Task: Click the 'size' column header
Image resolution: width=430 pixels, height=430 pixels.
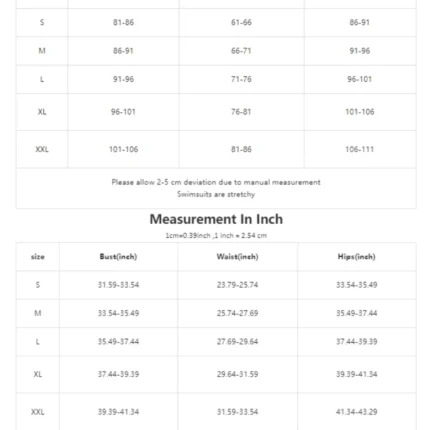Action: click(38, 257)
